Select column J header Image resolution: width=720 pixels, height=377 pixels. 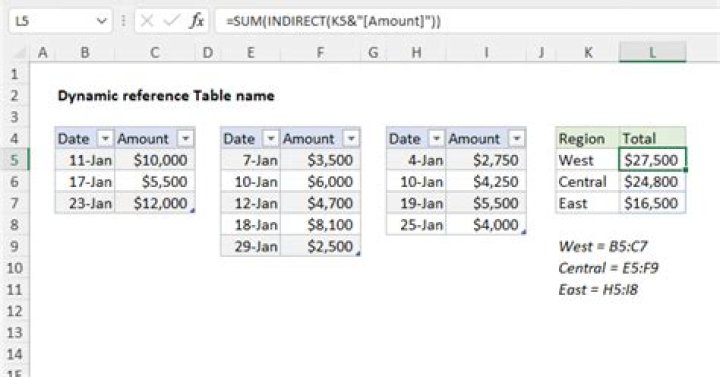click(541, 52)
